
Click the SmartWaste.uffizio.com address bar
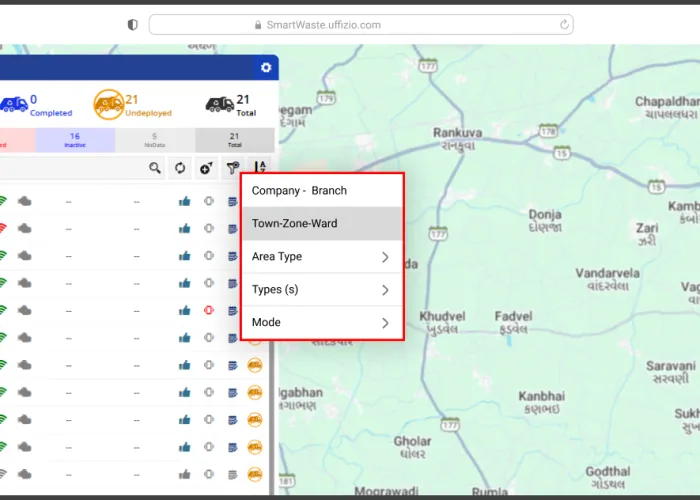[x=350, y=24]
